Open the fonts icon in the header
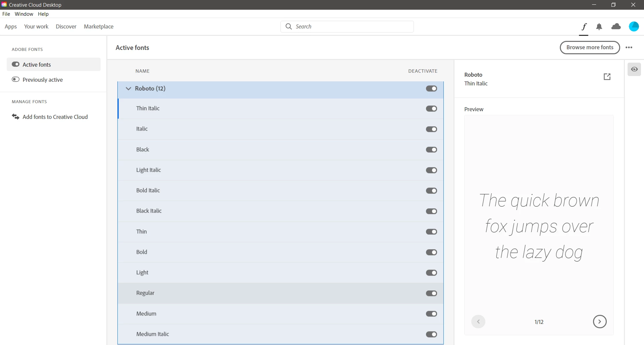644x345 pixels. (584, 26)
